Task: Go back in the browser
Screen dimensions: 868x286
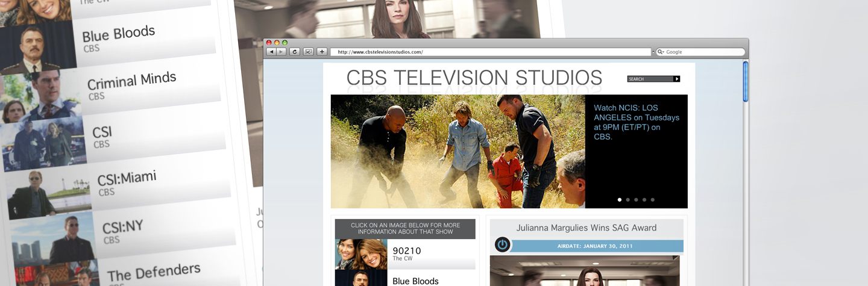Action: tap(271, 52)
